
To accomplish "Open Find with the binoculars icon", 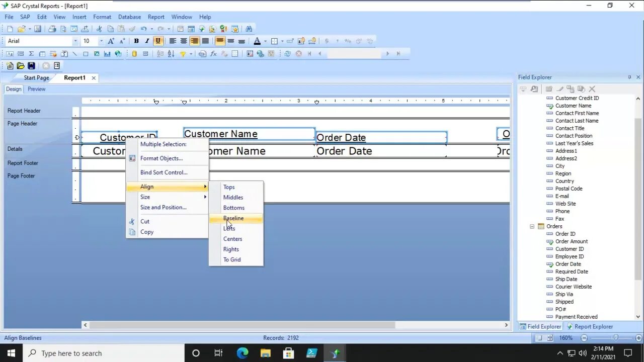I will 249,28.
